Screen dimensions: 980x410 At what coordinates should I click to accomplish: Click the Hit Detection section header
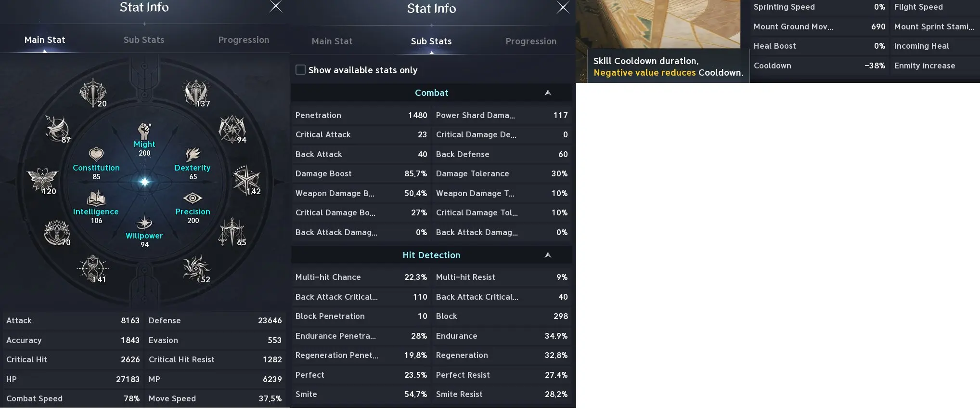coord(431,255)
